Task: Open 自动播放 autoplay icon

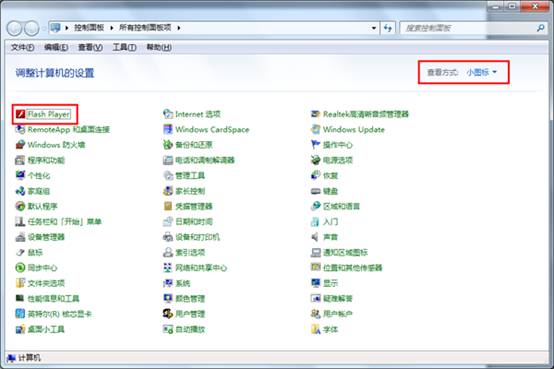Action: pyautogui.click(x=168, y=329)
